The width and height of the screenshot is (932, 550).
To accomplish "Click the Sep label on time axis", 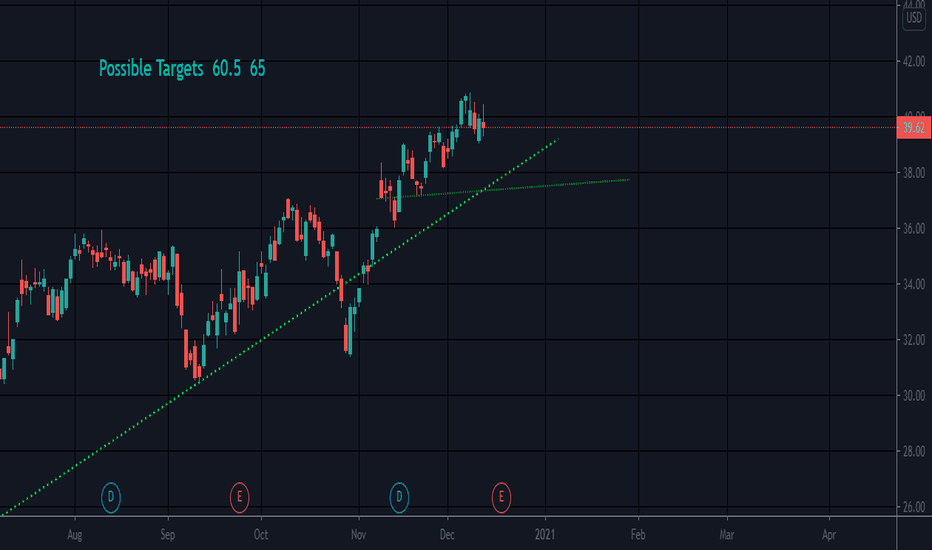I will tap(168, 535).
